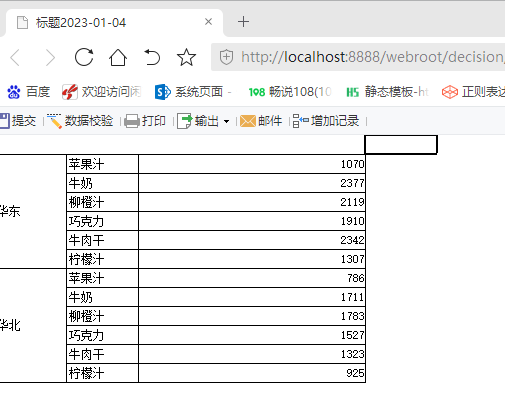Send report by 邮件 email button
Screen dimensions: 505x404
(261, 121)
